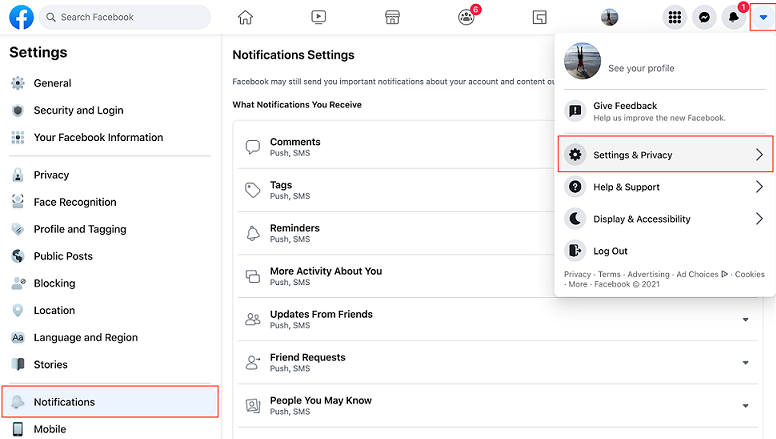Image resolution: width=776 pixels, height=439 pixels.
Task: Click the Log Out door icon
Action: tap(575, 251)
